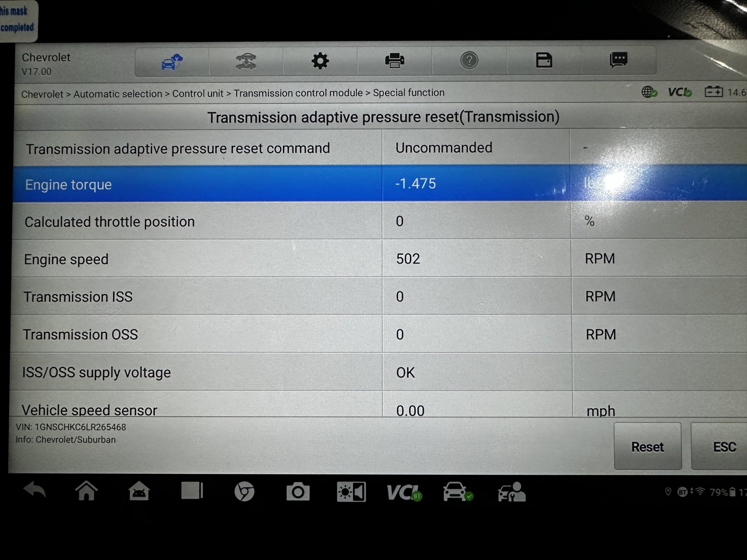Go to Transmission control module breadcrumb
The height and width of the screenshot is (560, 747).
click(x=298, y=93)
